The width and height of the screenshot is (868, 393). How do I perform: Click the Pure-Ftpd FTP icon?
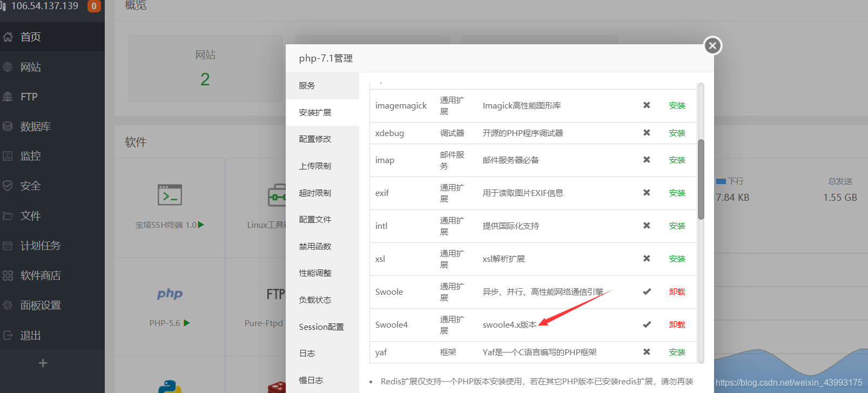pos(275,294)
